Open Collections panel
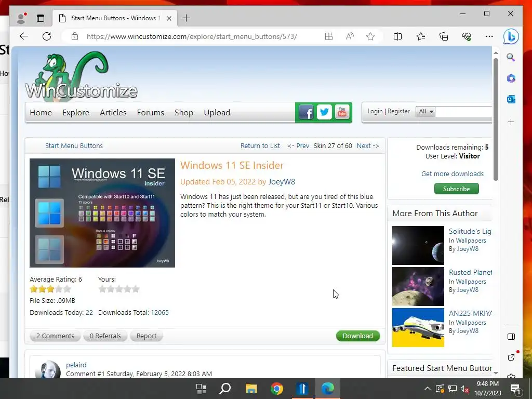 coord(444,36)
